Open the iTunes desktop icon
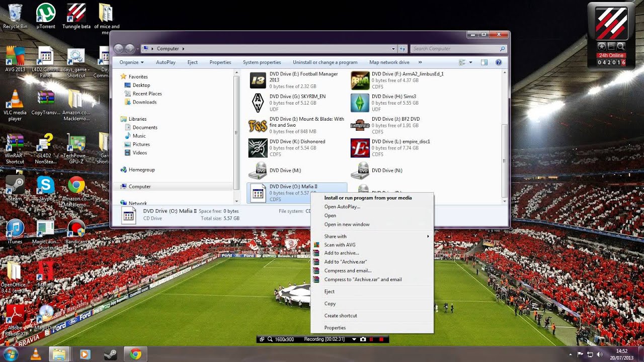 point(15,231)
